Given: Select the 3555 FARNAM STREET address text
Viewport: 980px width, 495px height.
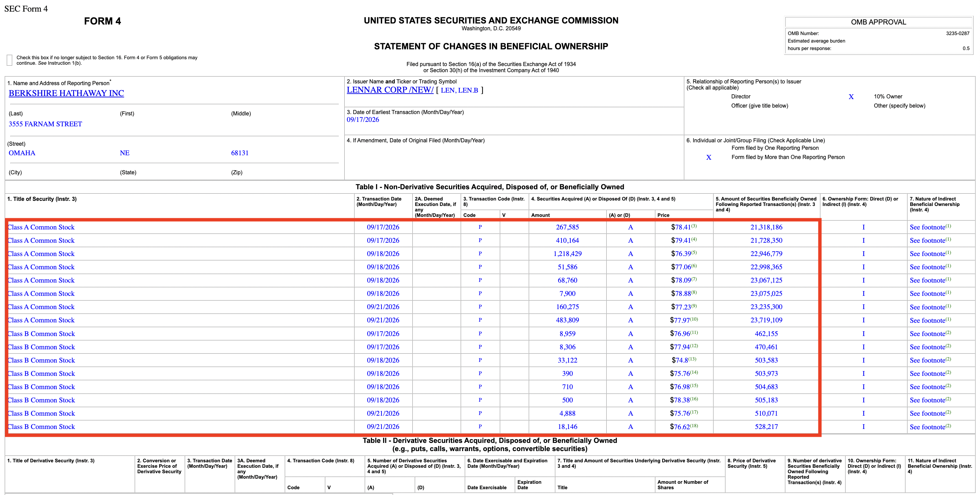Looking at the screenshot, I should [45, 124].
